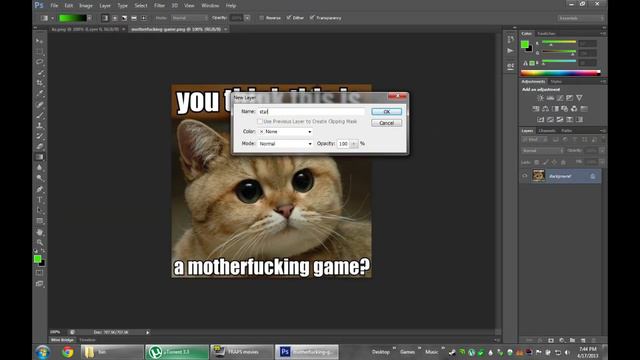Open the options bar Mode dropdown
This screenshot has width=640, height=360.
click(189, 18)
